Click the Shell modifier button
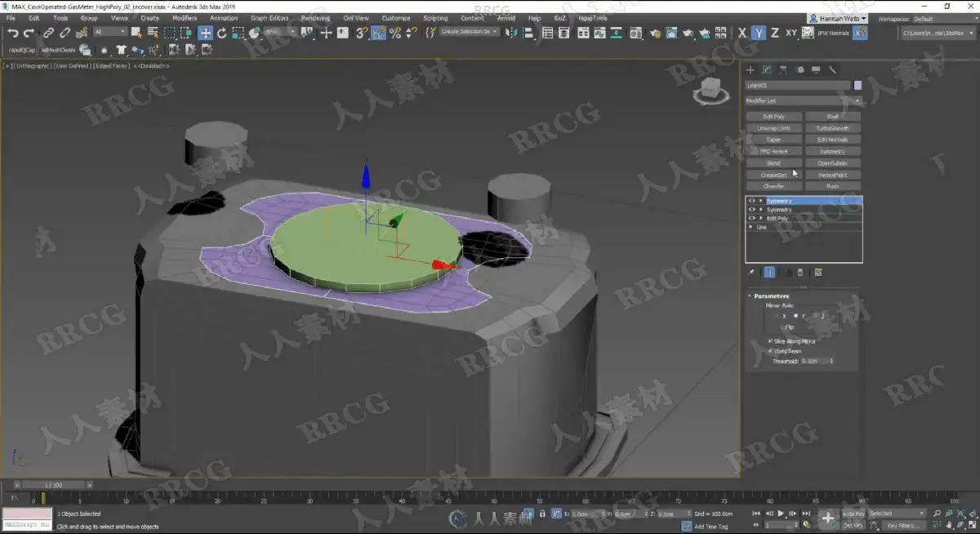 [x=833, y=117]
